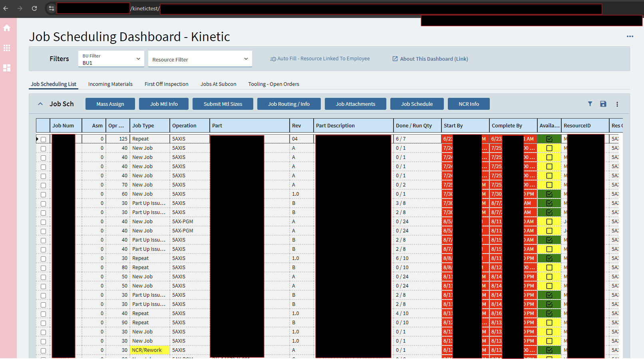Open Job Routing / Info
Image resolution: width=644 pixels, height=359 pixels.
point(289,104)
